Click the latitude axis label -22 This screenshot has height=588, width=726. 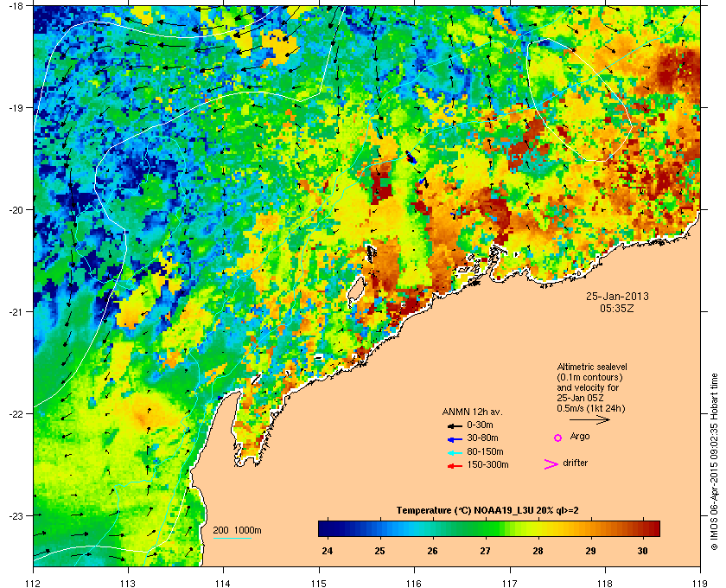coord(16,413)
